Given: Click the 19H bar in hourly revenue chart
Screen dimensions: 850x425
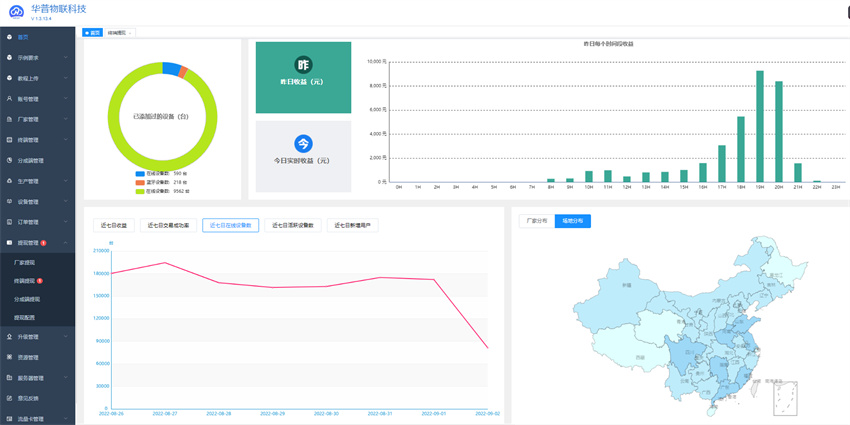Looking at the screenshot, I should coord(760,126).
